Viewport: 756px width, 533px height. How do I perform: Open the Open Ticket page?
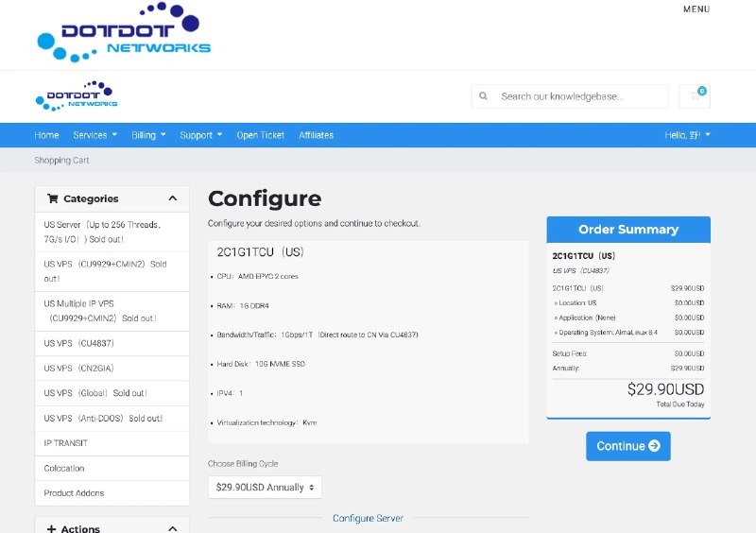tap(261, 135)
